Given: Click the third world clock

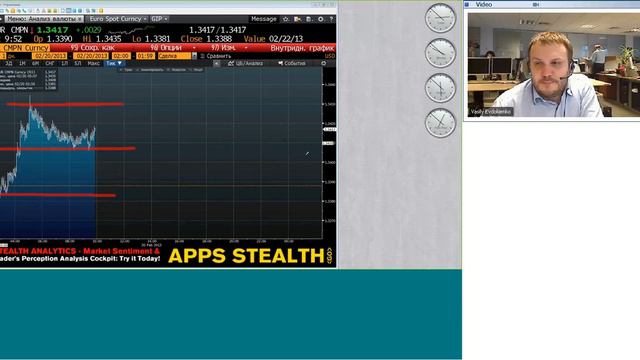Looking at the screenshot, I should click(x=440, y=88).
